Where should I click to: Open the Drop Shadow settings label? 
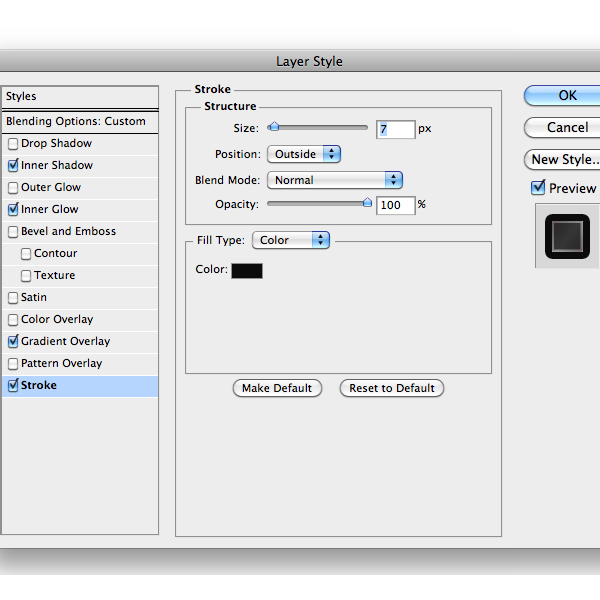[57, 143]
